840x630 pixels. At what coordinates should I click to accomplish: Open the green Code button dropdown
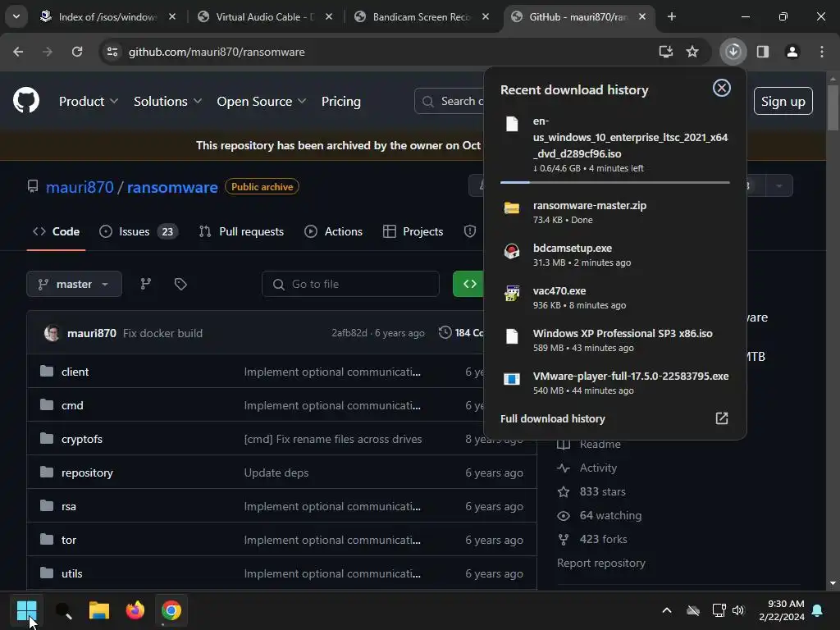[x=468, y=284]
